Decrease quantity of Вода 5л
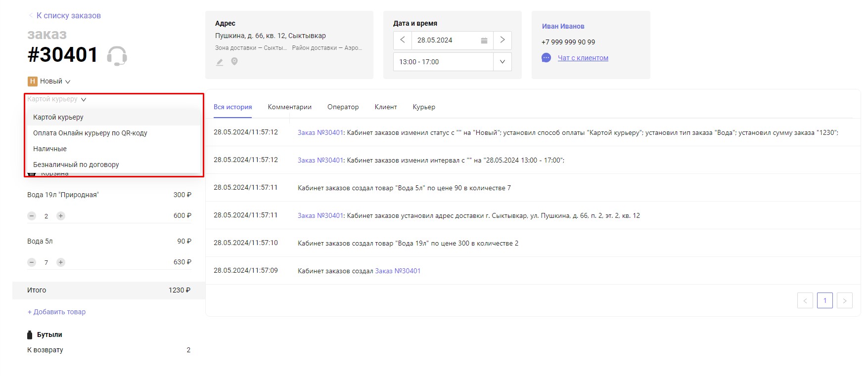The image size is (868, 376). tap(32, 262)
